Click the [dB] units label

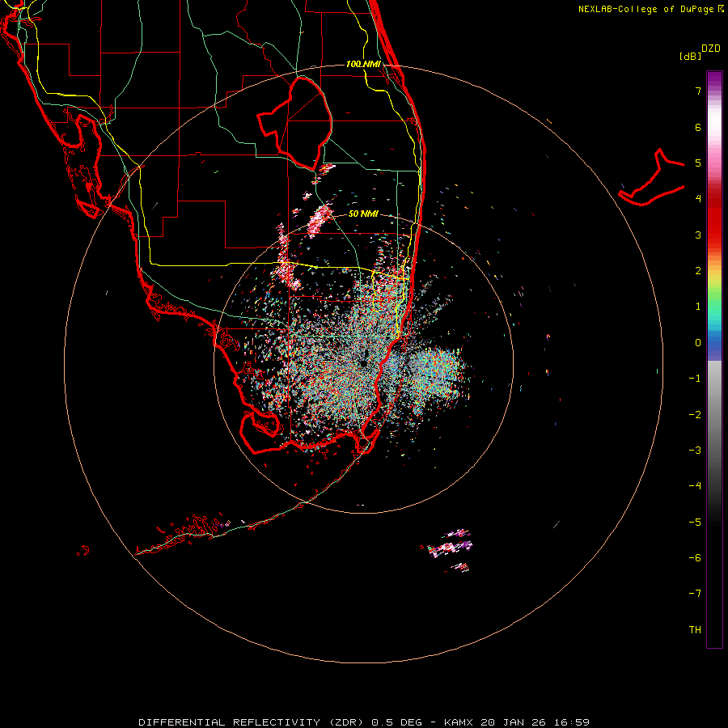point(691,56)
